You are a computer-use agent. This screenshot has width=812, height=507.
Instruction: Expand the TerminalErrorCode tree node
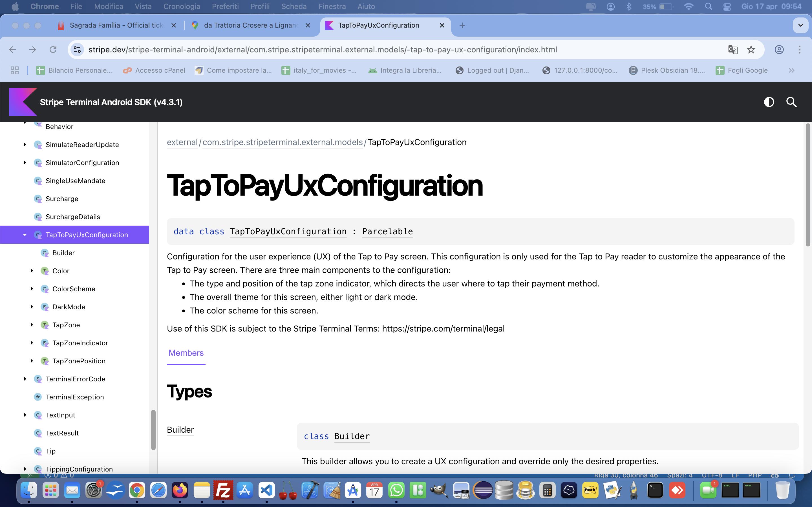(25, 379)
